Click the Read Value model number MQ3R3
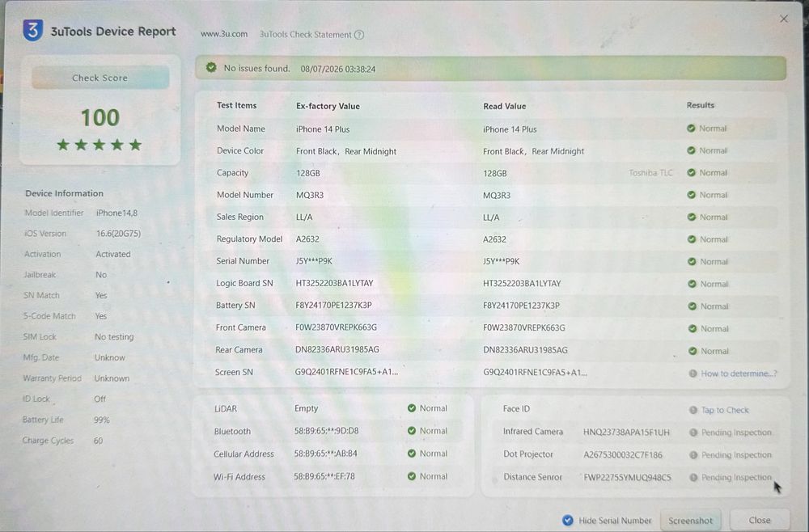This screenshot has height=532, width=809. tap(497, 196)
